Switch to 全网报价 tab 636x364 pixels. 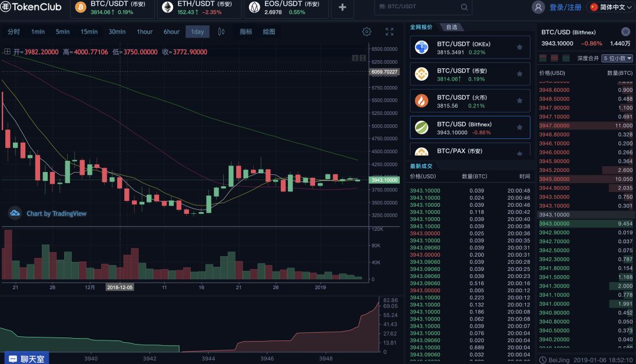[421, 27]
